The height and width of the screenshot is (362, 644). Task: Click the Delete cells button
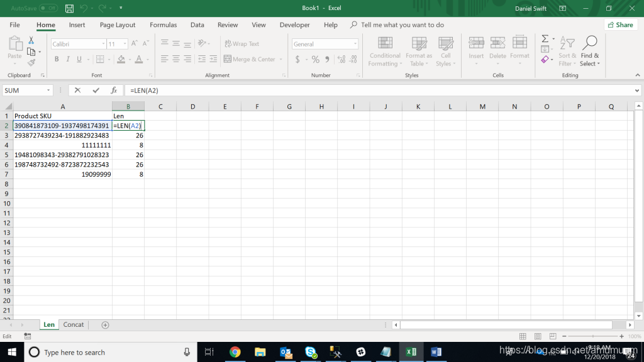pos(497,52)
